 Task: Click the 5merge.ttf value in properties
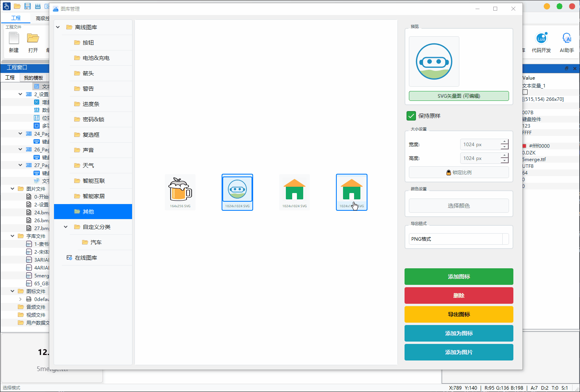[534, 160]
